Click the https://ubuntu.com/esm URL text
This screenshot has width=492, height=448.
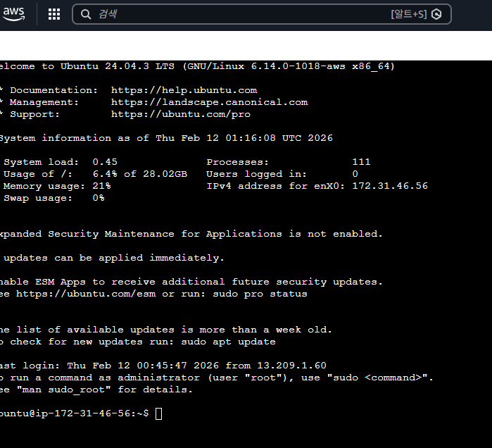tap(86, 294)
